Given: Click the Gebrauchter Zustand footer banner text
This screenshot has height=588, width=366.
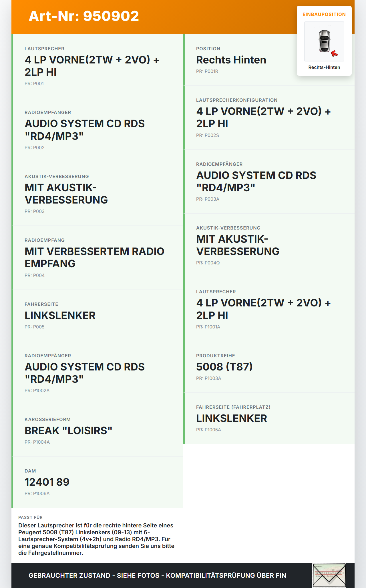Looking at the screenshot, I should coord(157,575).
